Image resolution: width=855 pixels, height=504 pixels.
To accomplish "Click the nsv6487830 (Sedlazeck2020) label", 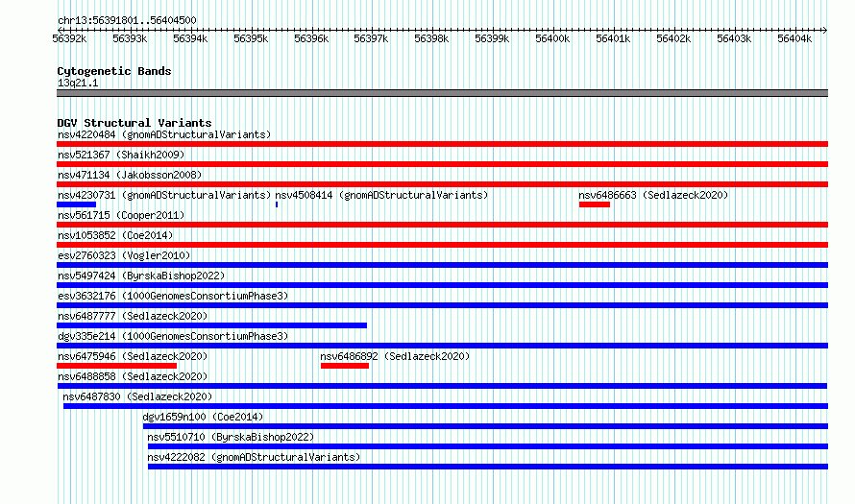I will click(137, 396).
